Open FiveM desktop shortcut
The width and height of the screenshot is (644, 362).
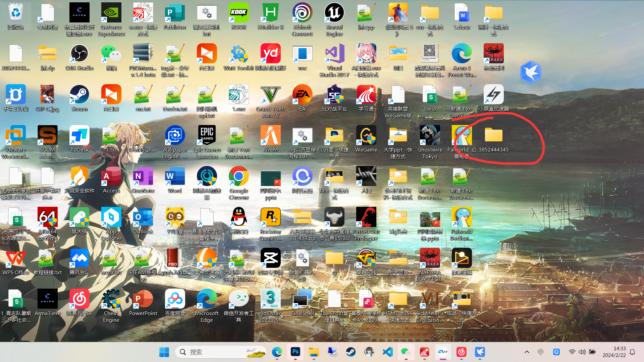point(271,139)
